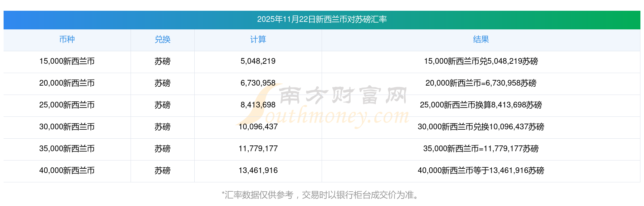Click the cell 30,000新西兰币
Viewport: 644px width, 206px height.
[67, 127]
